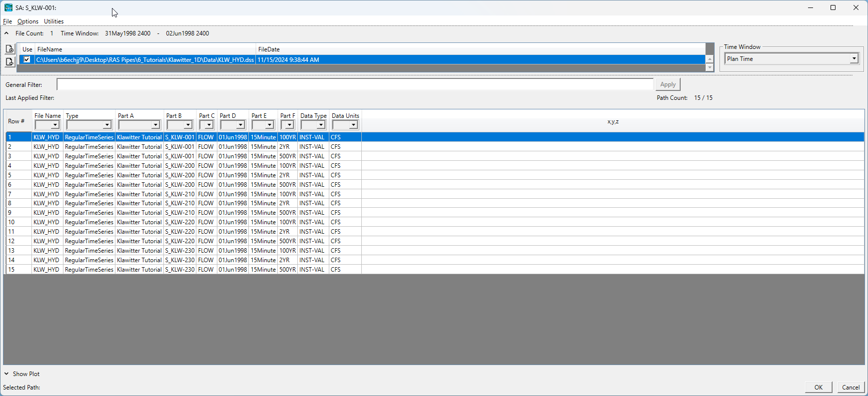The image size is (868, 396).
Task: Click the app icon in the title bar
Action: tap(8, 7)
